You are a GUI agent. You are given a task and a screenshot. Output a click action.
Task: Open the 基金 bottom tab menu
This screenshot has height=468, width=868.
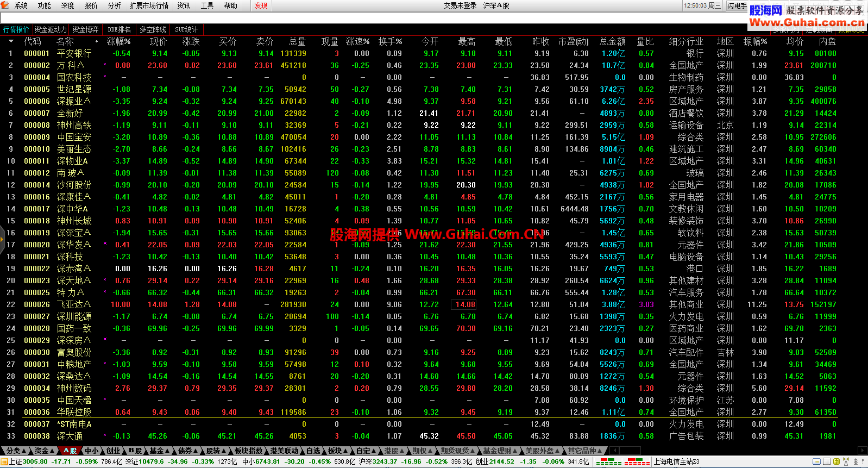160,451
